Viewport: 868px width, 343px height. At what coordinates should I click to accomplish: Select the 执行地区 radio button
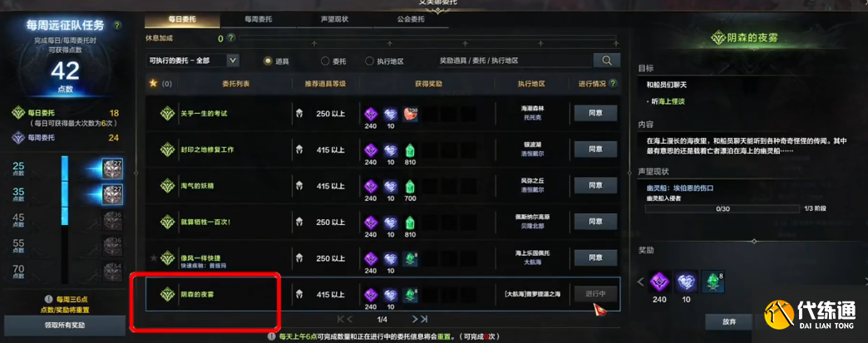click(x=370, y=61)
